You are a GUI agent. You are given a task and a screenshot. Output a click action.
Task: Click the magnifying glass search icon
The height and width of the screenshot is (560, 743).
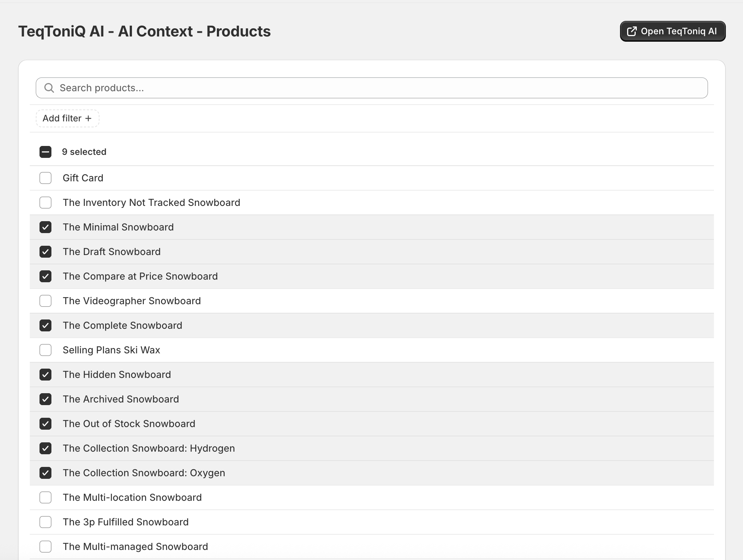point(49,88)
